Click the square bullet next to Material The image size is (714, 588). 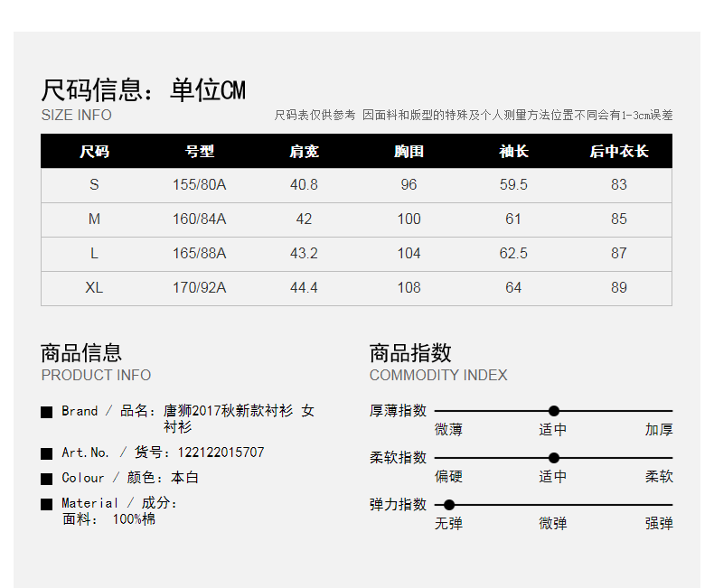pyautogui.click(x=47, y=504)
